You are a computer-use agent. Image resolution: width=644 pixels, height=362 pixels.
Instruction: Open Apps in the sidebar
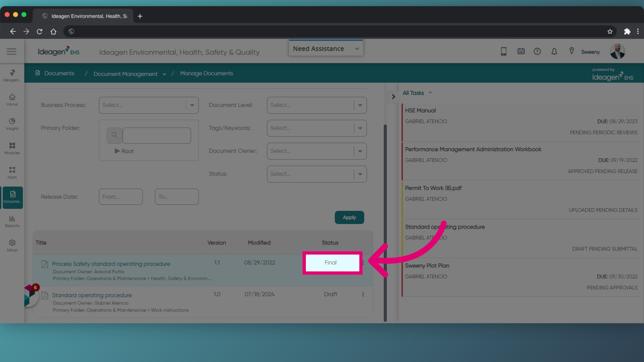pyautogui.click(x=12, y=173)
